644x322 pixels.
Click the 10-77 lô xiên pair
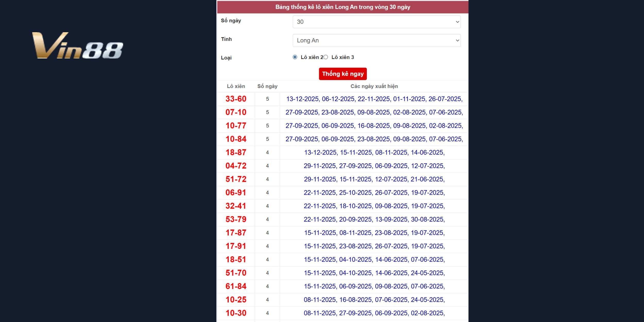click(x=236, y=126)
